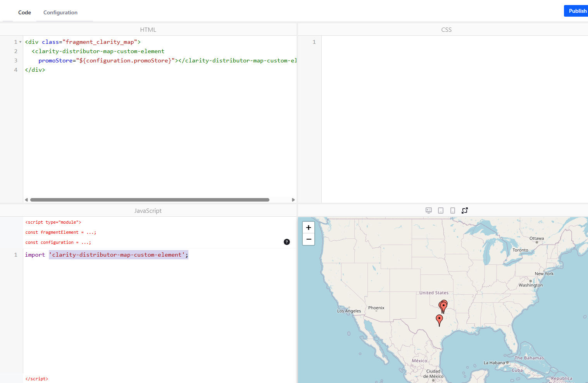Screen dimensions: 588x383
Task: Click the Washington label on the map
Action: tap(531, 285)
